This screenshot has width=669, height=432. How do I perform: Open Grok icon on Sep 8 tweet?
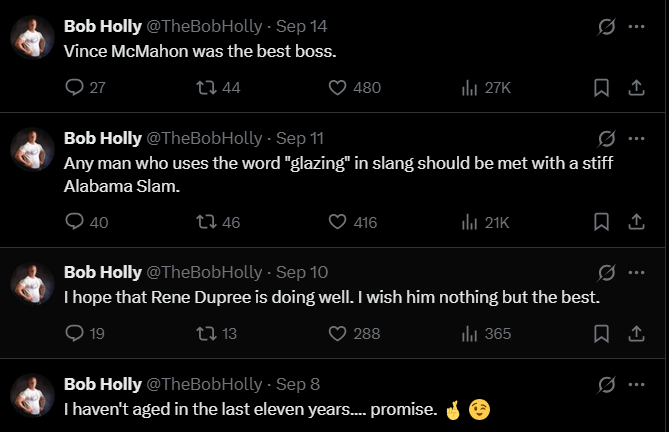click(x=606, y=384)
